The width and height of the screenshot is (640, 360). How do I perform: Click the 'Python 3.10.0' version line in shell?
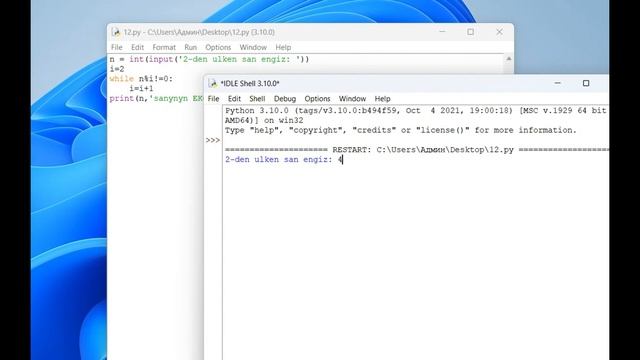coord(416,111)
